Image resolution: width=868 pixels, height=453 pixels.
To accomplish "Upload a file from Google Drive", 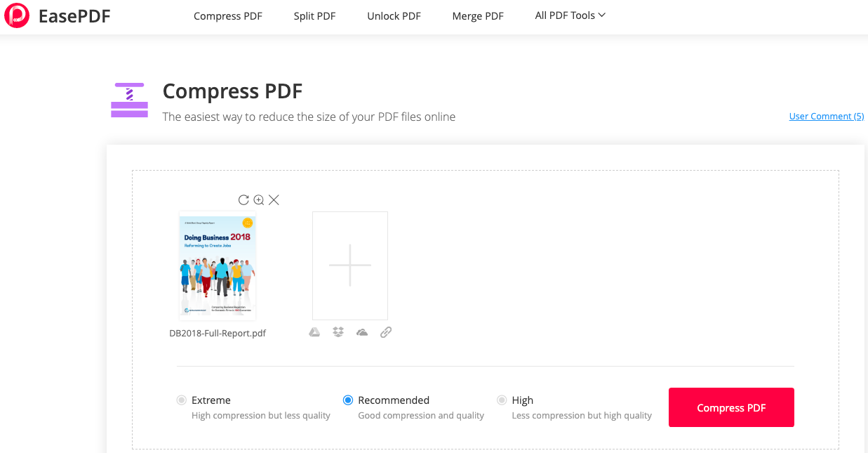I will [x=314, y=331].
